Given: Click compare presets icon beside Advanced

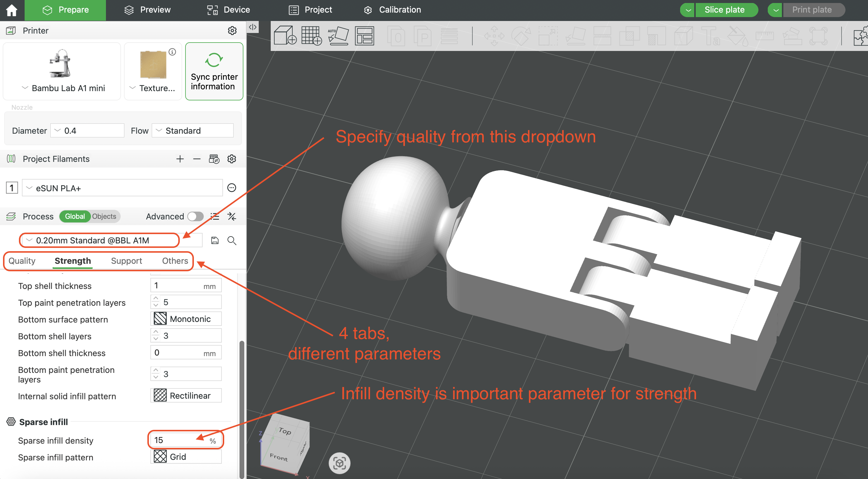Looking at the screenshot, I should coord(232,216).
